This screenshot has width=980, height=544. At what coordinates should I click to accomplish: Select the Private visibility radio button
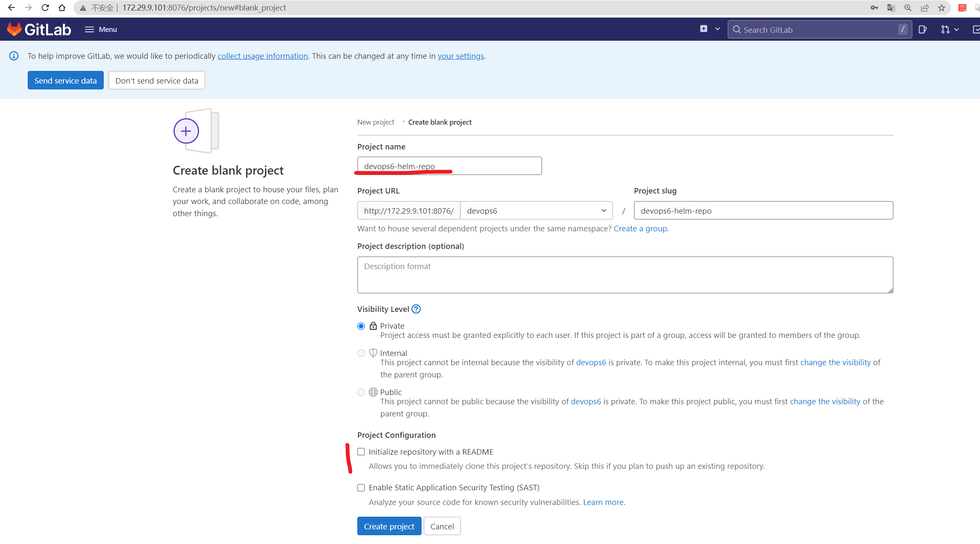(x=361, y=326)
